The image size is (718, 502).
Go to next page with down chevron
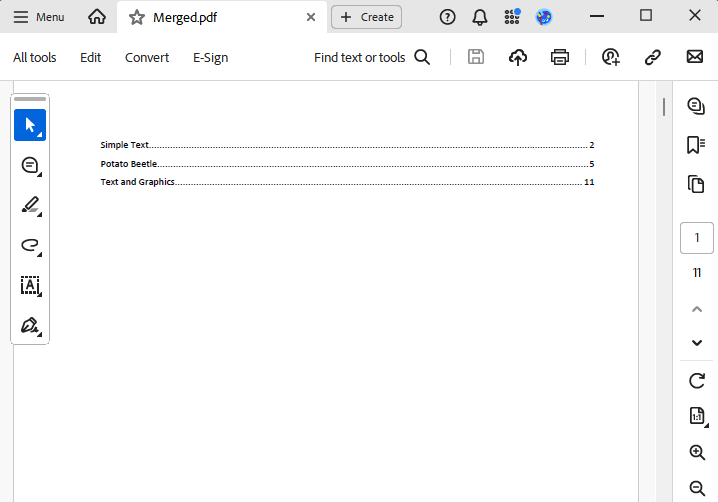click(697, 343)
